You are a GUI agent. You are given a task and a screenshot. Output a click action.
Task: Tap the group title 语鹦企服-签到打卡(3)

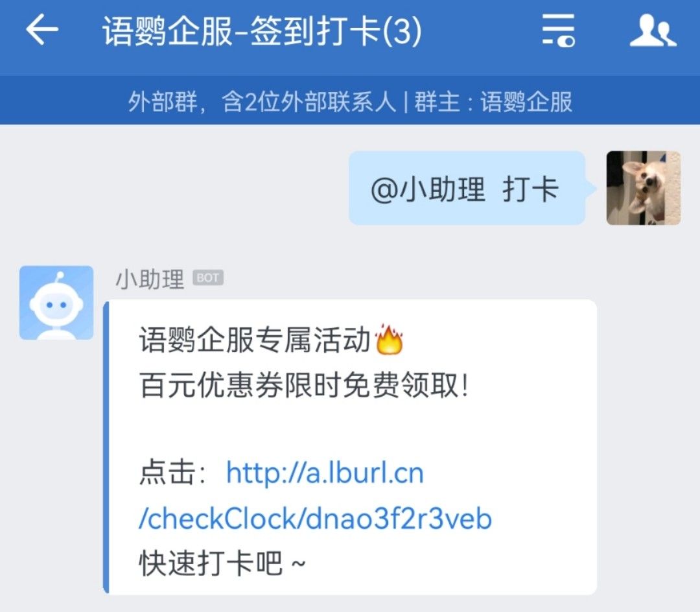(262, 31)
